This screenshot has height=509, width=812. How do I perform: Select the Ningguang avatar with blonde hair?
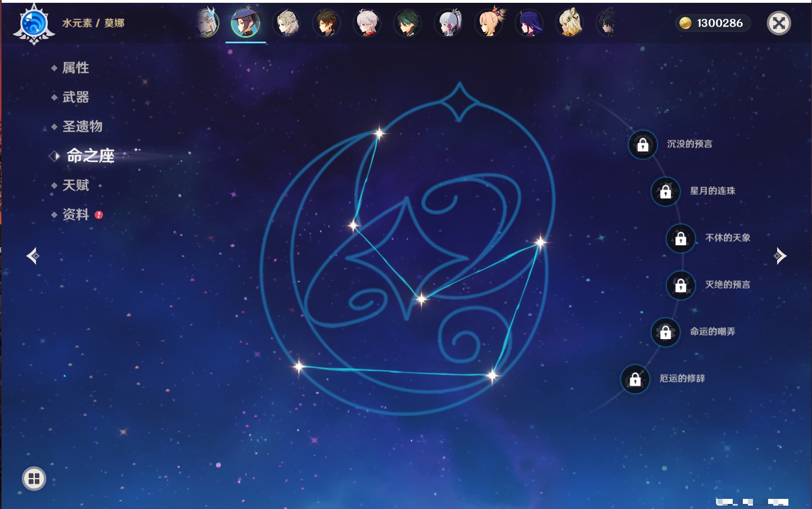pyautogui.click(x=570, y=23)
